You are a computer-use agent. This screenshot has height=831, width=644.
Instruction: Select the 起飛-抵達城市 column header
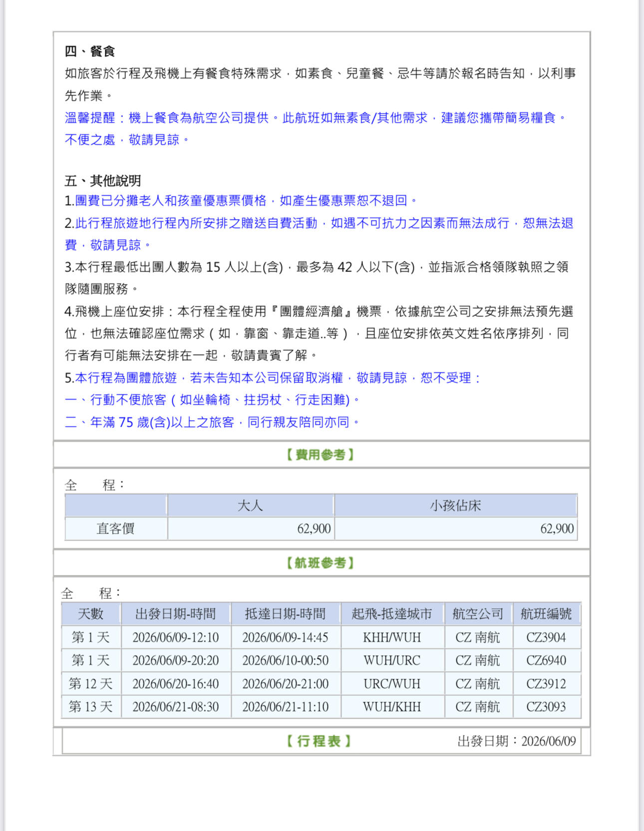tap(392, 614)
